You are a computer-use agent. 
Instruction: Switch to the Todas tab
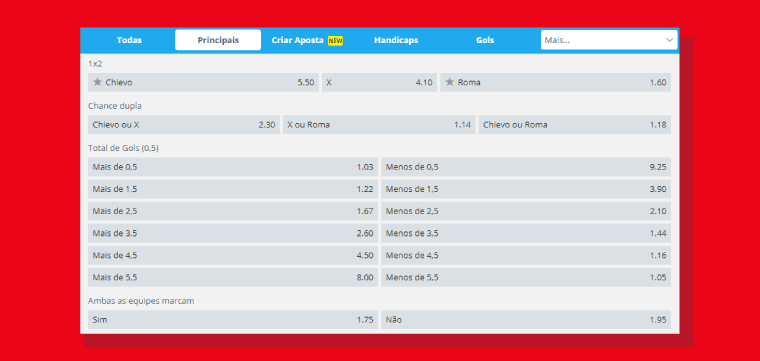click(129, 40)
